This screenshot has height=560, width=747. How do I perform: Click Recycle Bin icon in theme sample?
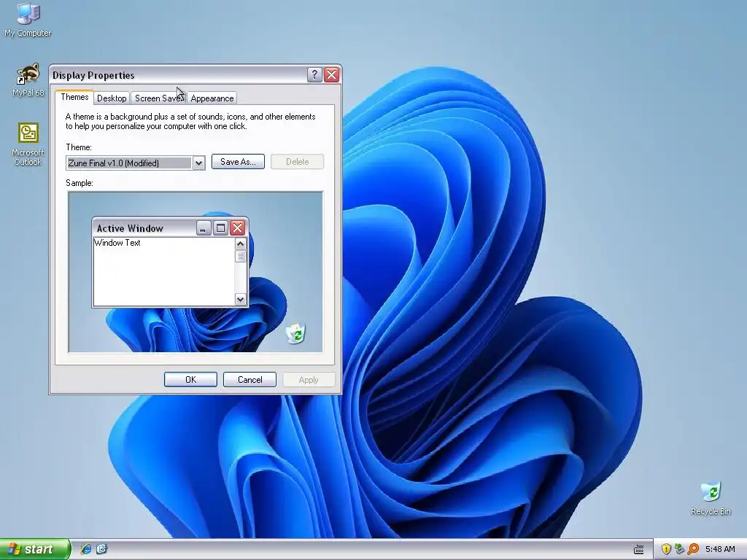click(296, 332)
